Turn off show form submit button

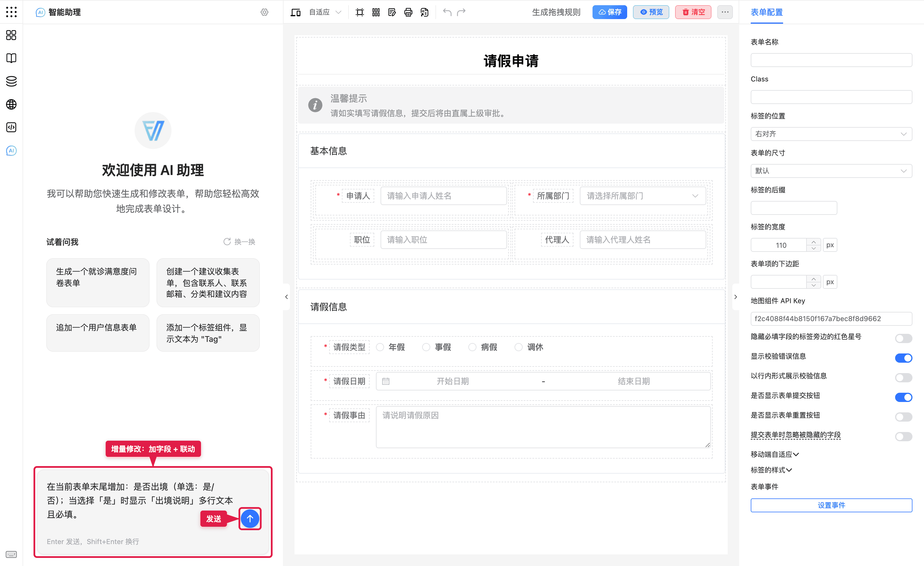coord(903,397)
